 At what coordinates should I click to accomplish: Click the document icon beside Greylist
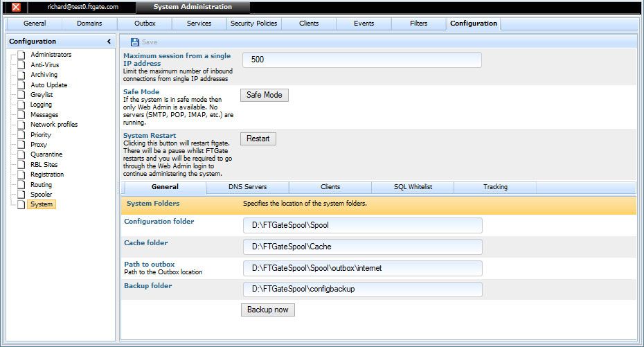click(x=21, y=95)
